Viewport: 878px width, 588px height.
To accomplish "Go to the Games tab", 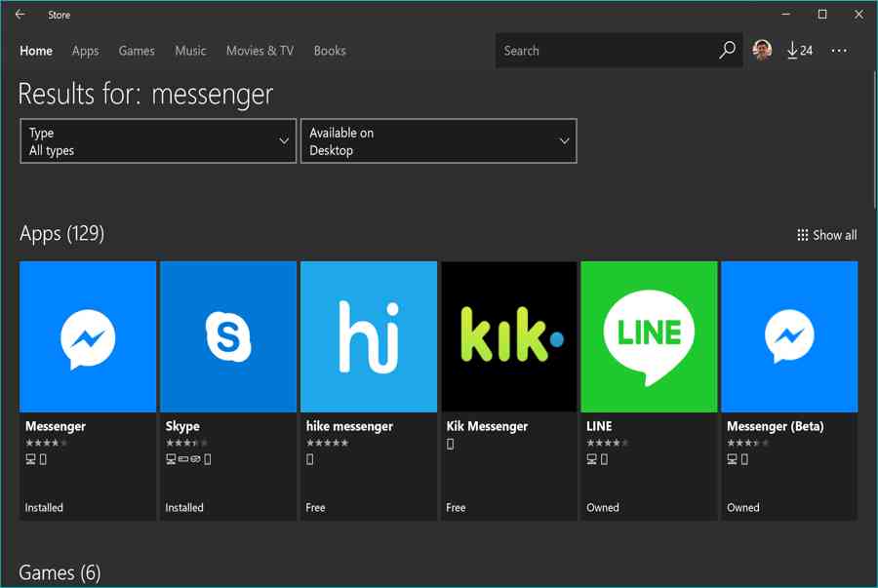I will [137, 51].
